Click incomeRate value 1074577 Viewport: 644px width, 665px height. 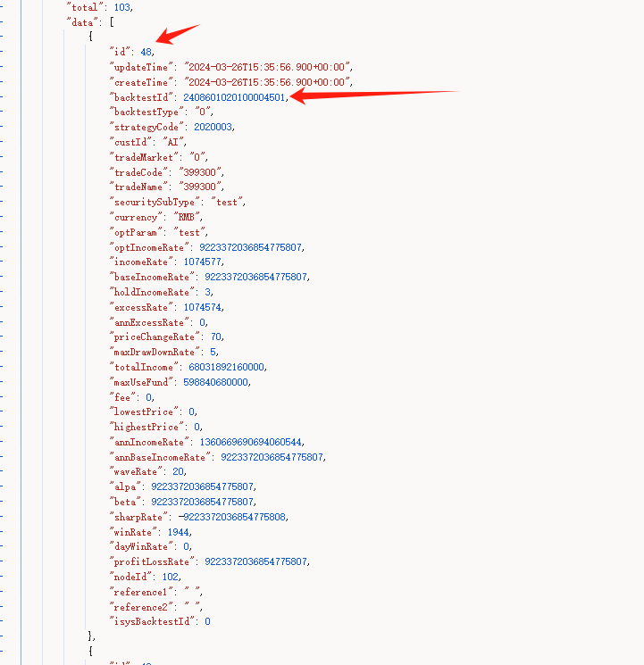(x=203, y=262)
